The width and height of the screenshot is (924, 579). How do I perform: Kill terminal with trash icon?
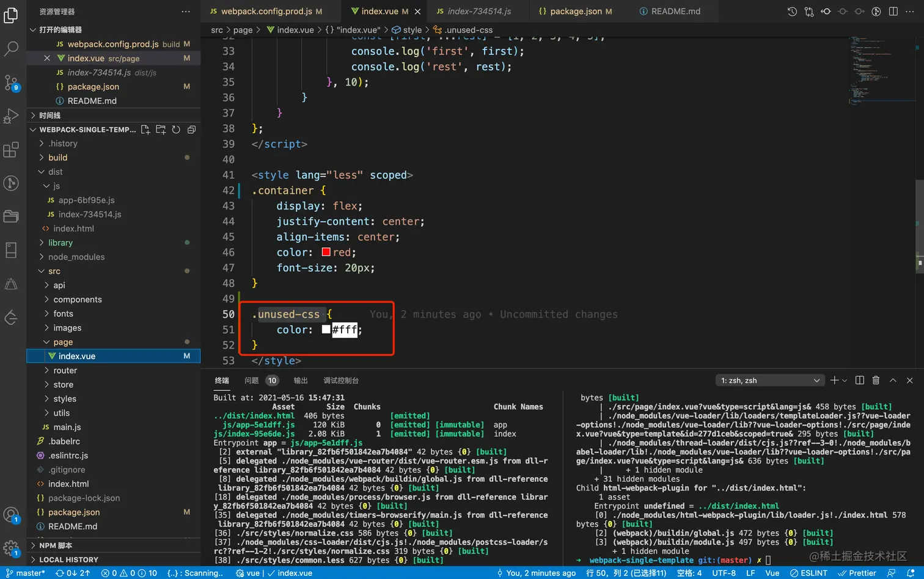pos(876,381)
